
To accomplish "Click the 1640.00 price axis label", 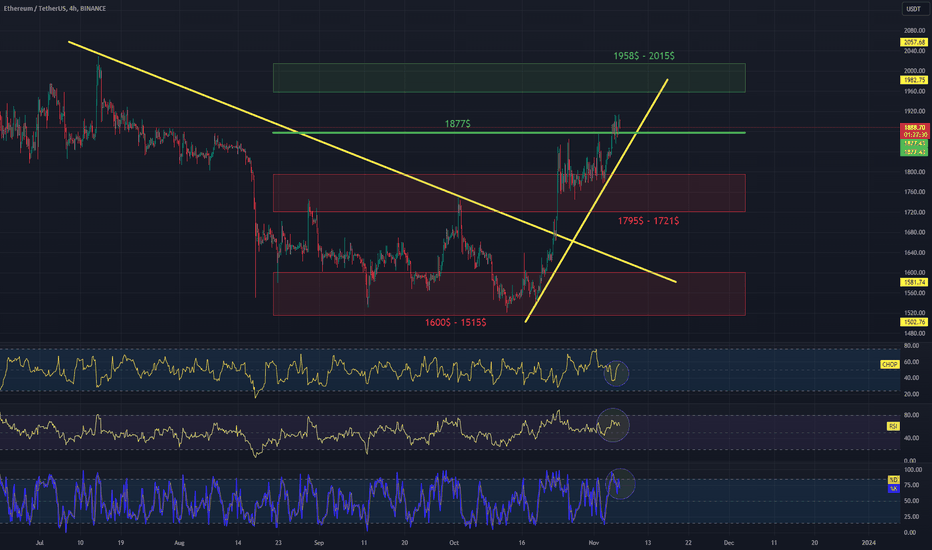I will 914,253.
